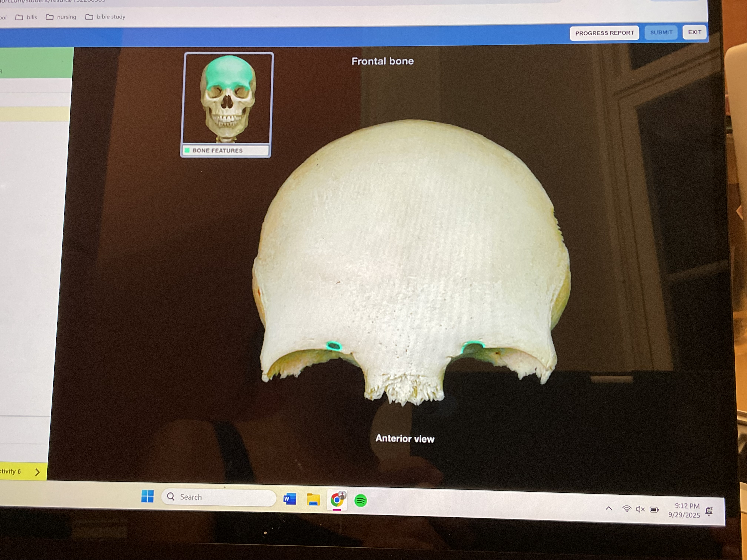The width and height of the screenshot is (747, 560).
Task: Toggle the muted volume speaker icon
Action: 640,509
